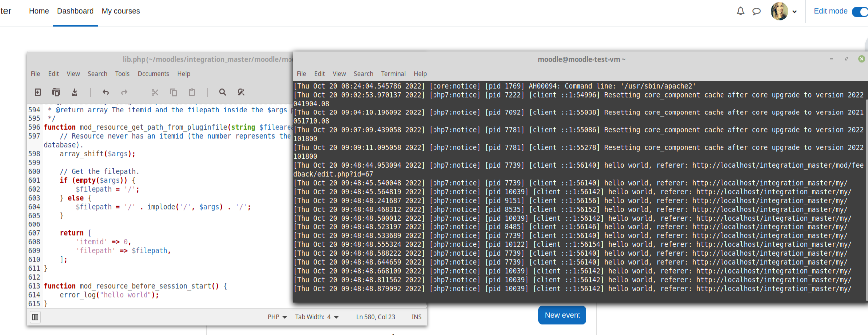Toggle the Edit mode switch
868x335 pixels.
pyautogui.click(x=860, y=11)
